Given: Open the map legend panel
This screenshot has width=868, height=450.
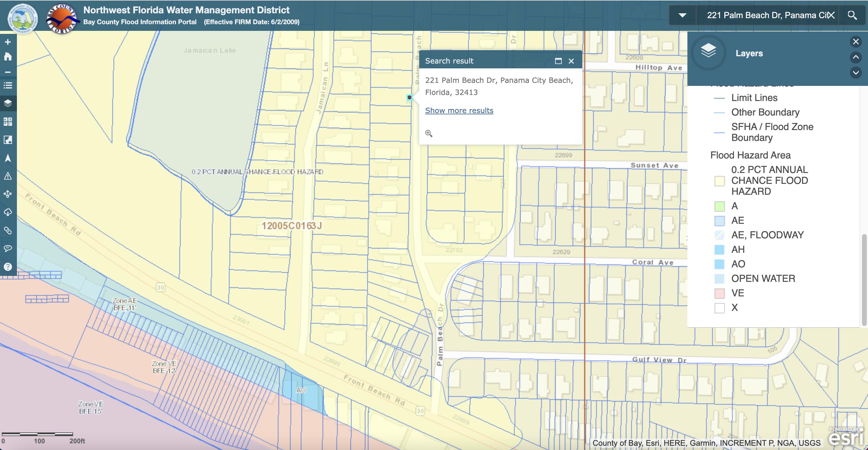Looking at the screenshot, I should [x=8, y=85].
